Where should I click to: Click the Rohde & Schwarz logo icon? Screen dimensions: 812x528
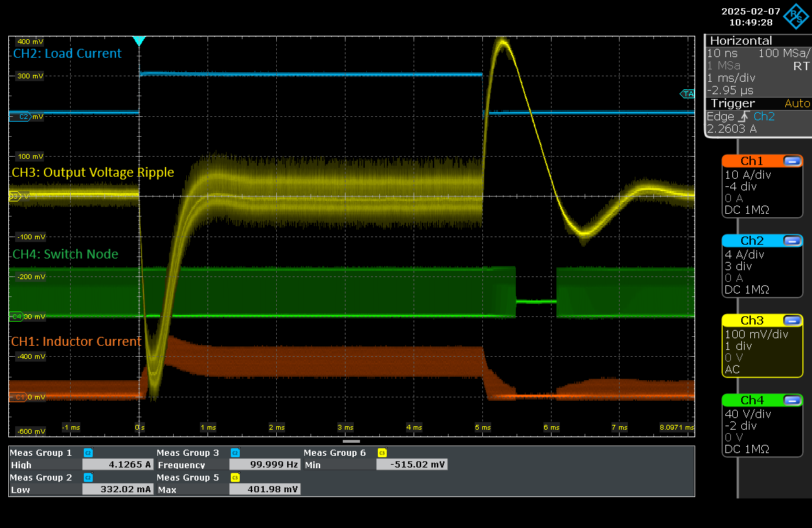tap(797, 15)
